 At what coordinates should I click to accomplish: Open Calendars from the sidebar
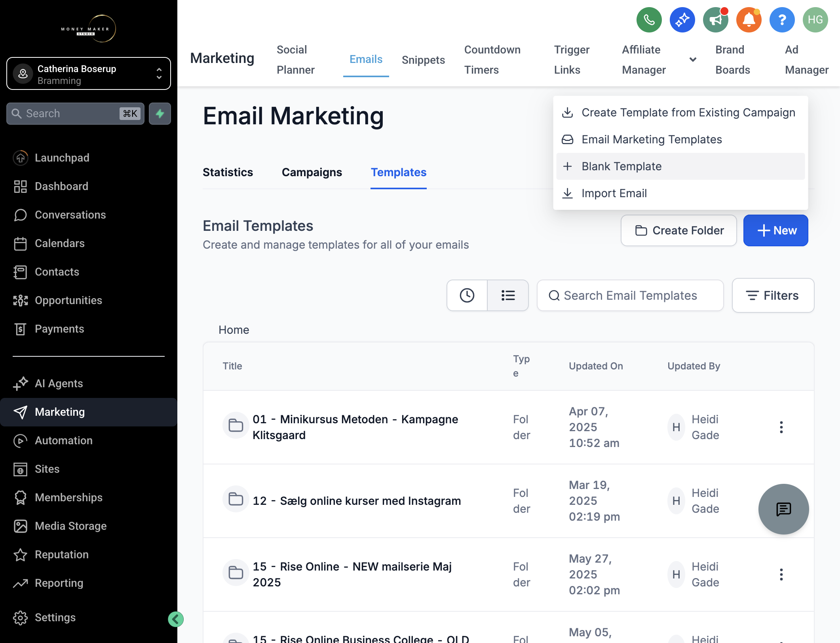click(89, 243)
